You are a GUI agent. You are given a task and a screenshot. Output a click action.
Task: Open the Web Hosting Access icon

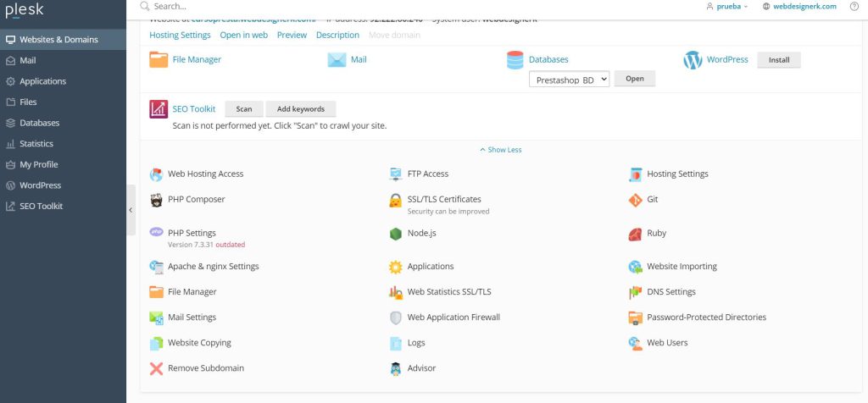[x=157, y=174]
